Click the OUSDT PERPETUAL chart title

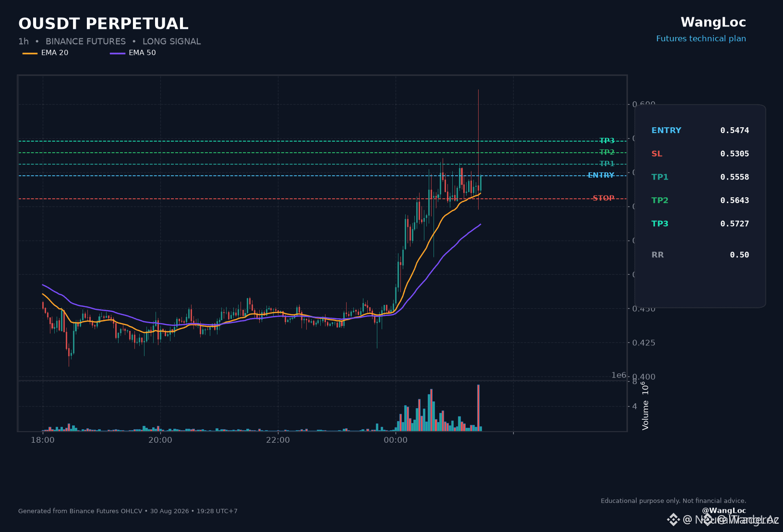tap(103, 24)
